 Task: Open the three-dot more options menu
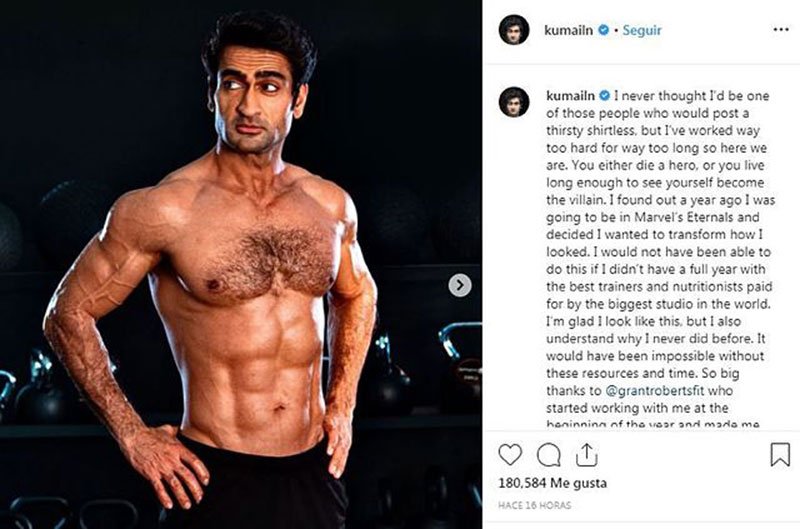tap(781, 30)
